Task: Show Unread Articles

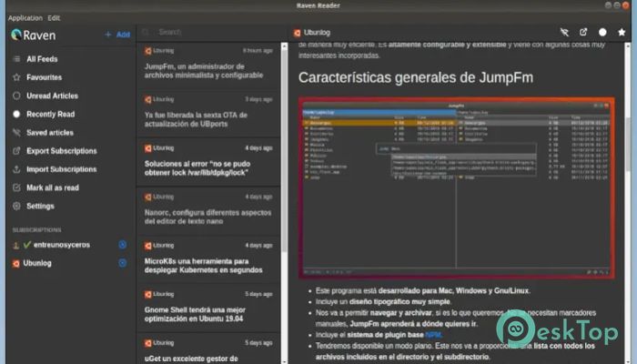Action: tap(52, 96)
